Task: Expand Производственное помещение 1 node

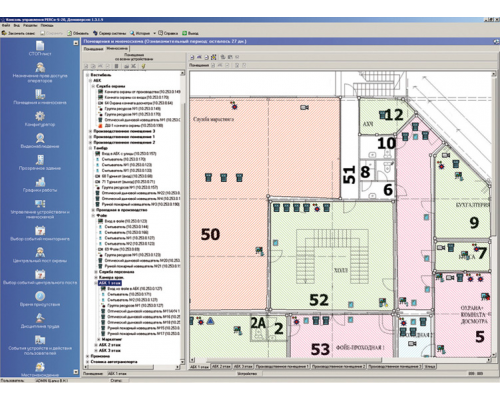Action: 90,137
